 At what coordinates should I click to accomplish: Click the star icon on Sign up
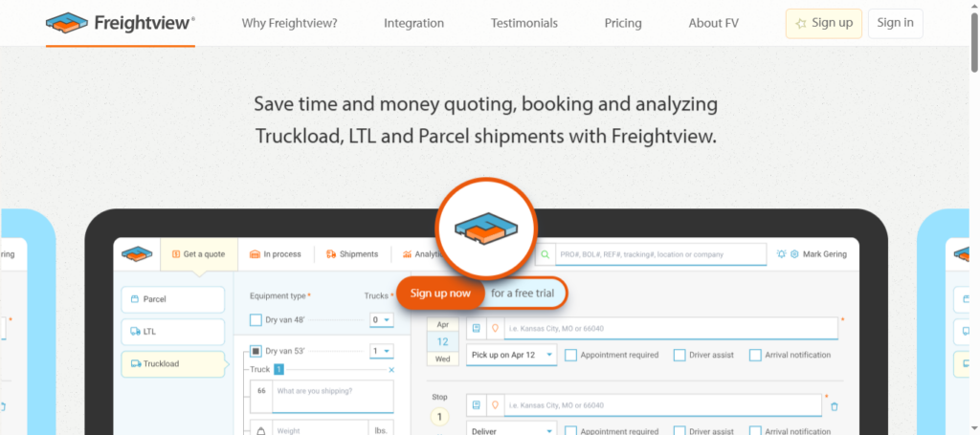coord(801,24)
